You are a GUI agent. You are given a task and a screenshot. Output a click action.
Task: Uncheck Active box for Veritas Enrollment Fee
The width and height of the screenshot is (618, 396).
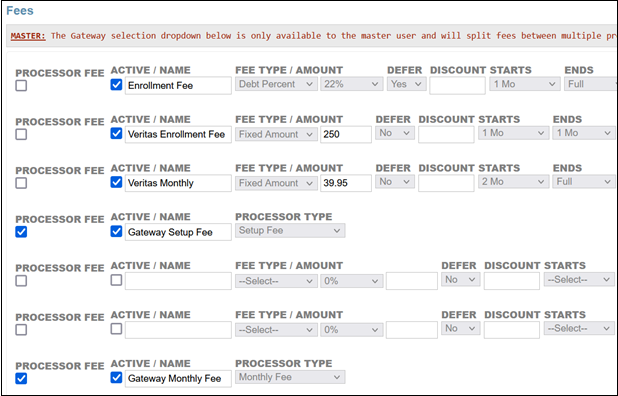coord(116,133)
